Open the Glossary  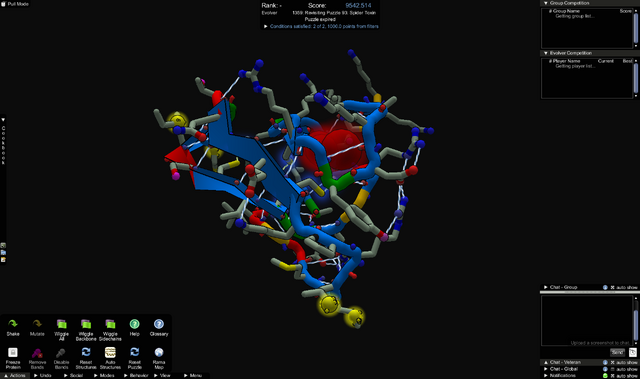click(x=159, y=328)
